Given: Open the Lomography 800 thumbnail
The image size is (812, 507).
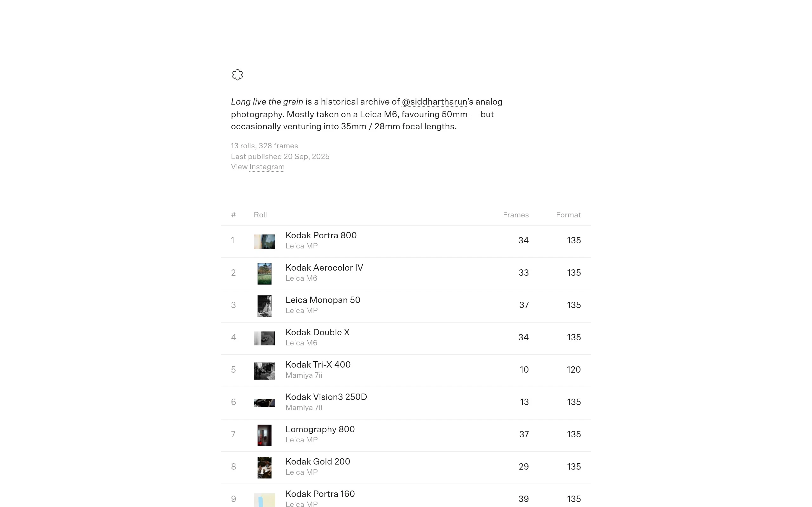Looking at the screenshot, I should tap(265, 435).
